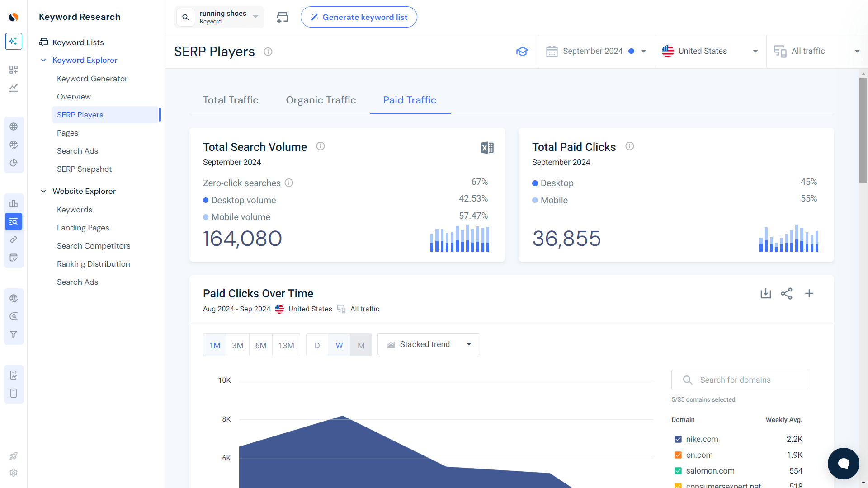The image size is (868, 488).
Task: Click the download icon for Paid Clicks chart
Action: 765,294
